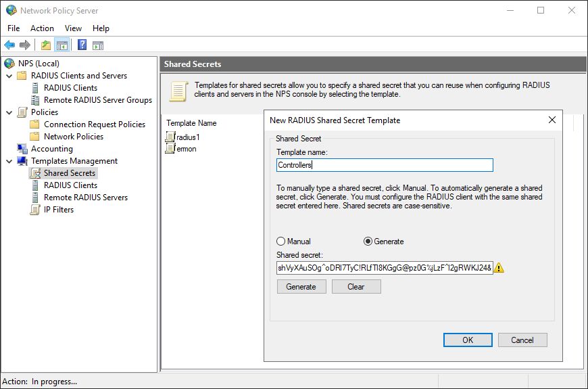This screenshot has width=588, height=389.
Task: Click the Network Policies folder icon
Action: tap(34, 136)
